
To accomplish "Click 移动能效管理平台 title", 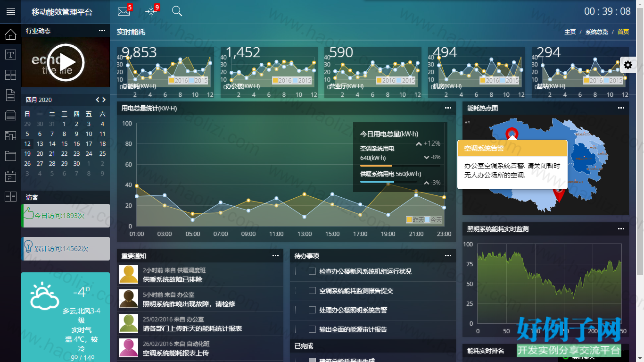I will click(62, 12).
